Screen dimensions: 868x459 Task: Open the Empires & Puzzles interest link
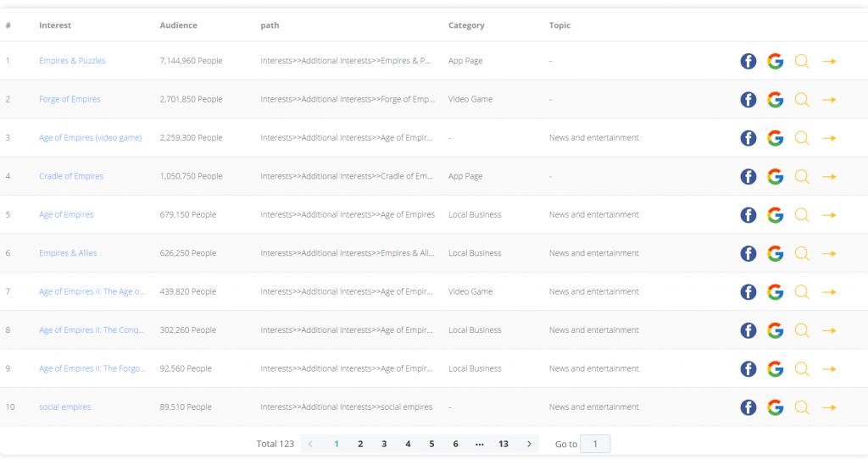[72, 60]
